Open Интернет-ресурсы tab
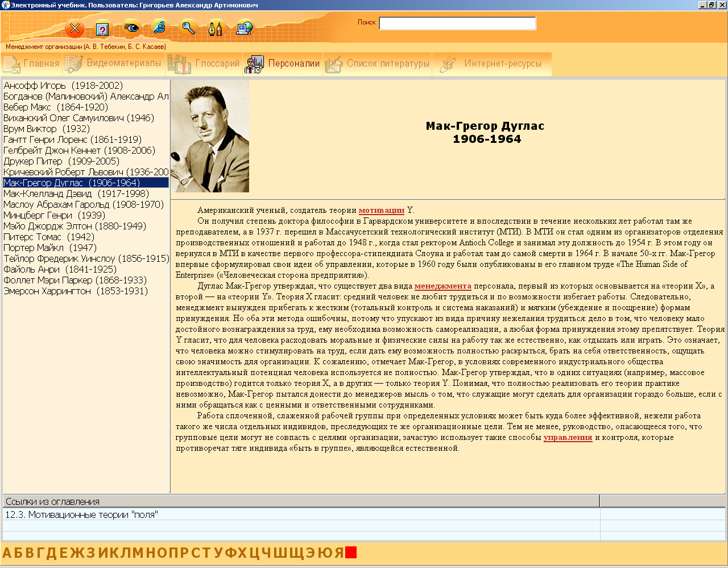The width and height of the screenshot is (728, 568). pos(491,64)
